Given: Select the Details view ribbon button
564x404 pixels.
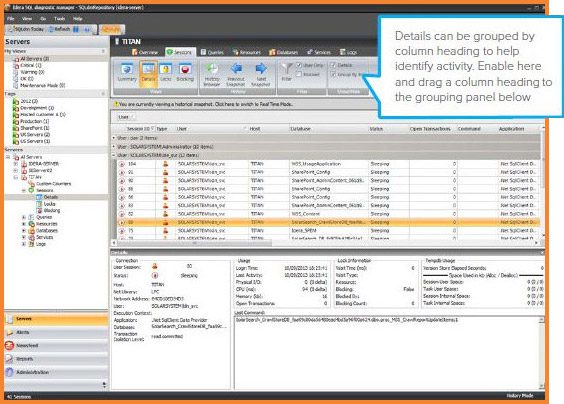Looking at the screenshot, I should [x=148, y=73].
